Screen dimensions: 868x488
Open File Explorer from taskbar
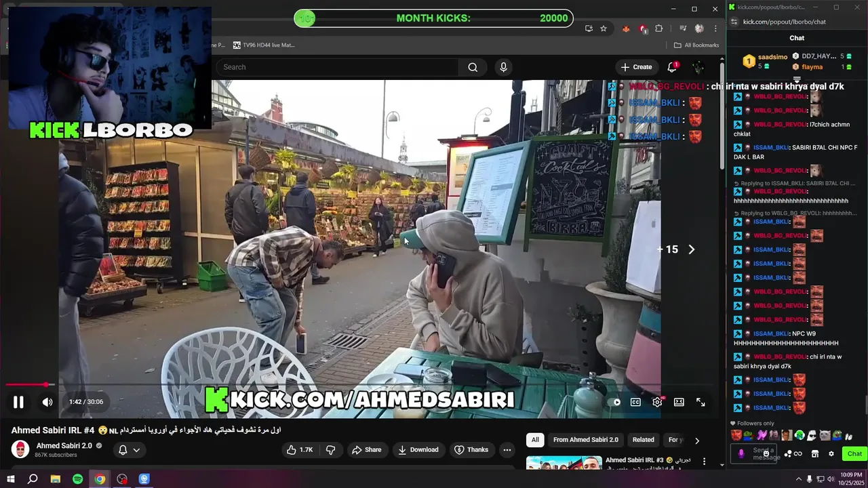[56, 479]
